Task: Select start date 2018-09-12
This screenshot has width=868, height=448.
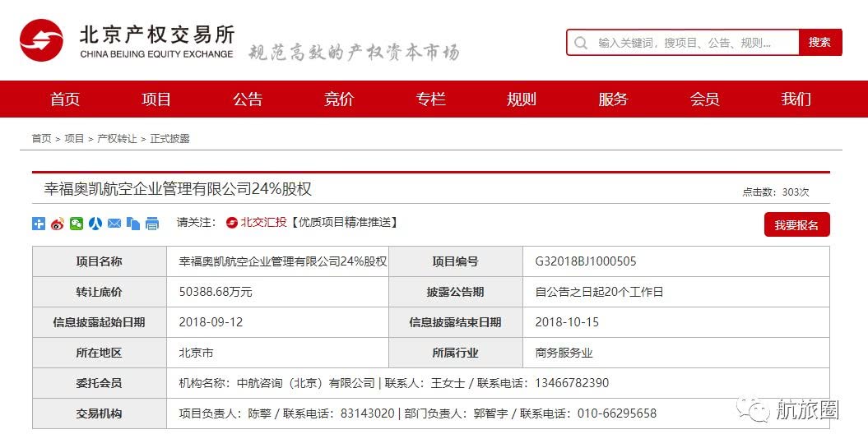Action: point(211,322)
